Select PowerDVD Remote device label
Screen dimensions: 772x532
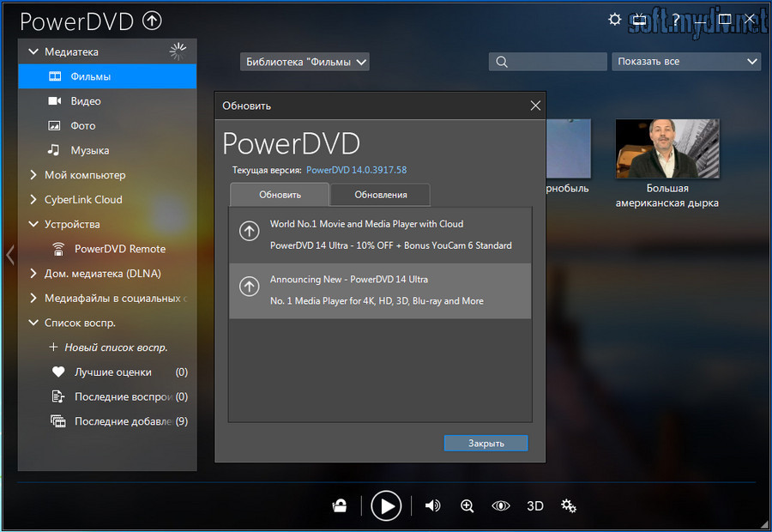point(120,249)
